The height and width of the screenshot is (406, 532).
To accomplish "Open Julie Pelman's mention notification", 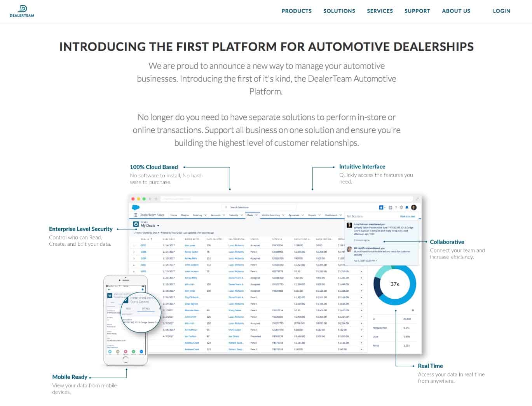I will point(382,233).
